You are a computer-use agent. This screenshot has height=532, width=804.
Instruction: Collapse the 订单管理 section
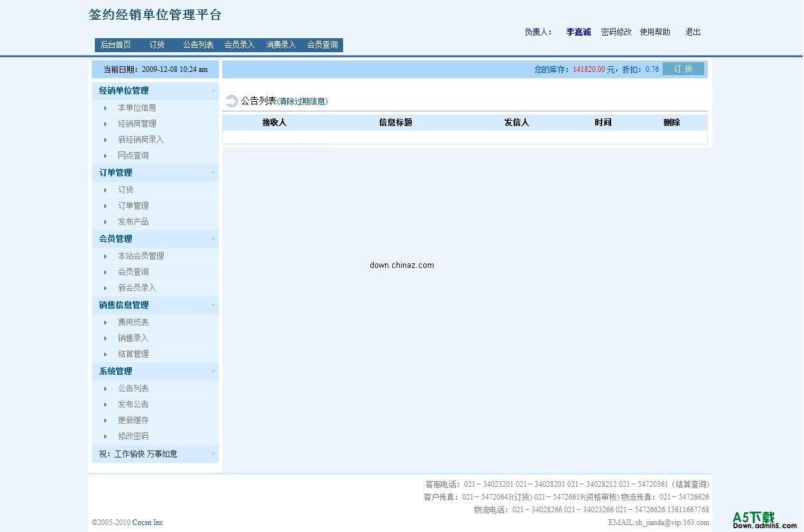click(213, 172)
